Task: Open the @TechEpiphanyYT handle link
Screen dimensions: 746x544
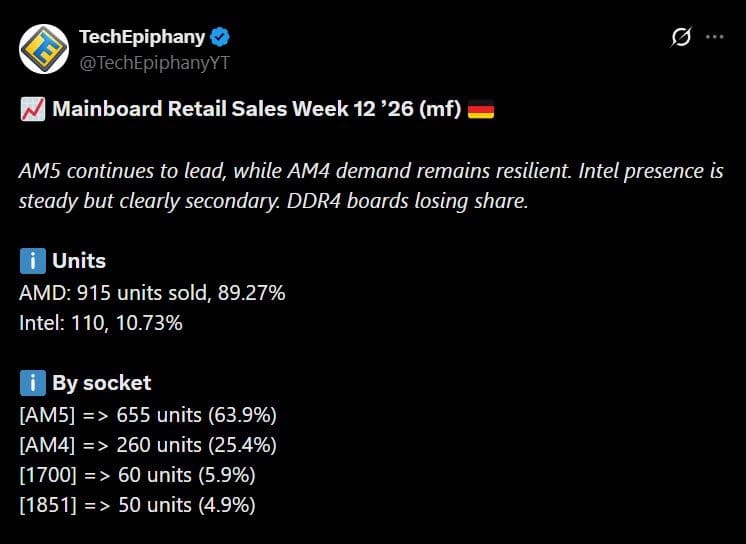Action: (x=155, y=62)
